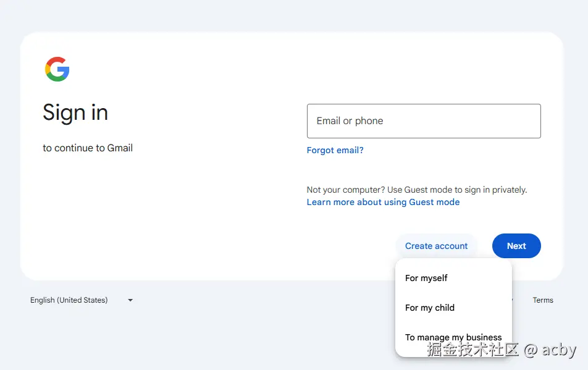The image size is (588, 370).
Task: Click the Google G logo
Action: [x=57, y=69]
